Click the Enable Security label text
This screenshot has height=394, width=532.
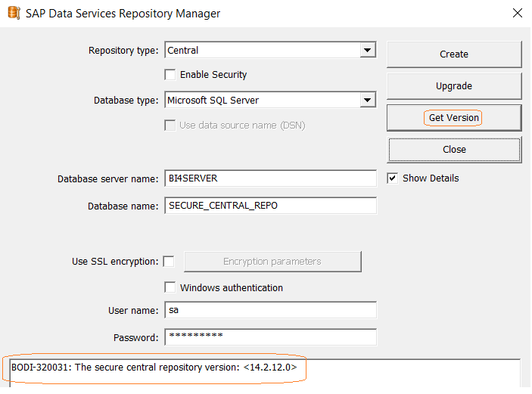coord(213,75)
